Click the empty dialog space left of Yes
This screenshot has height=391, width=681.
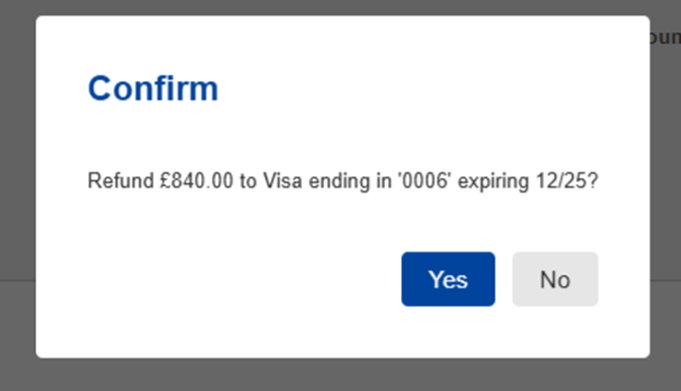point(243,279)
